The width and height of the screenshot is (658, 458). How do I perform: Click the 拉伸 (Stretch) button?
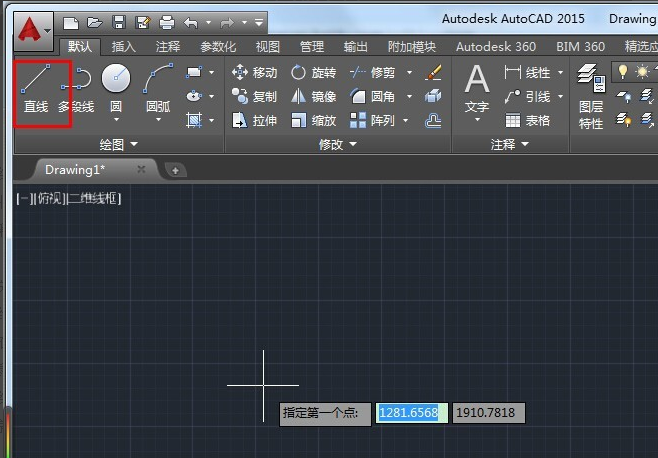pos(254,120)
